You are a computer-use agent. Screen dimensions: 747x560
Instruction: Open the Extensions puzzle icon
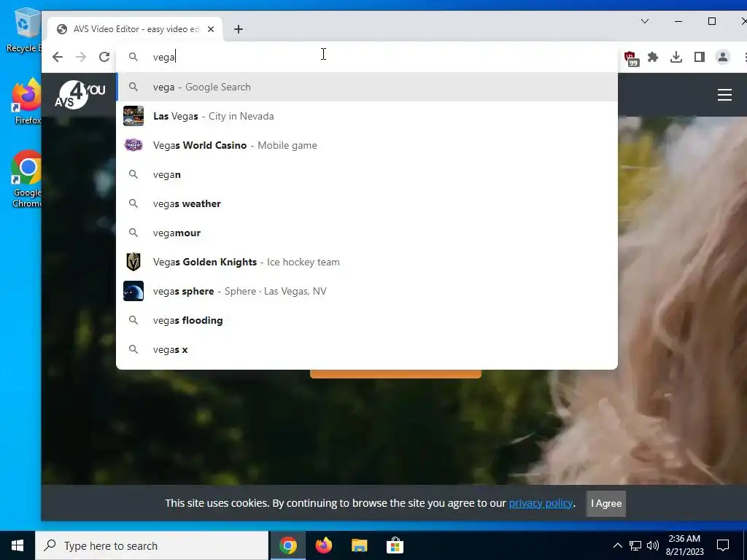653,57
